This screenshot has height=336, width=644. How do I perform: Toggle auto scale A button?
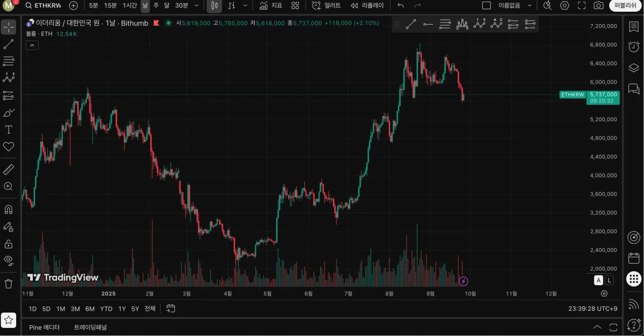pos(598,280)
